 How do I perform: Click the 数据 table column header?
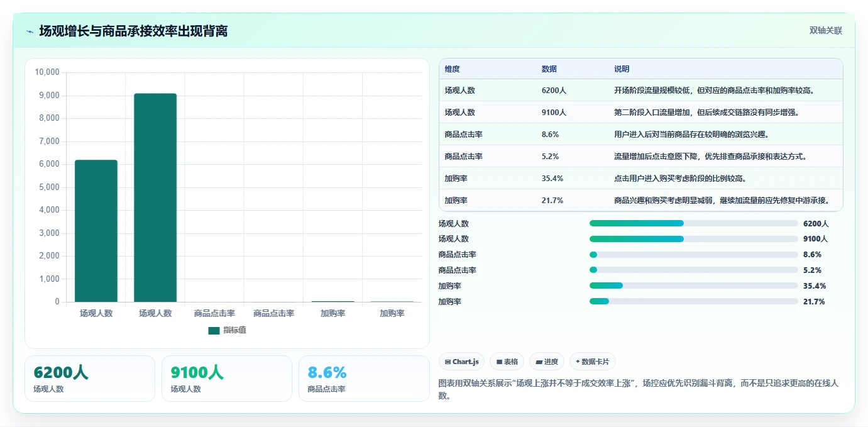[549, 69]
